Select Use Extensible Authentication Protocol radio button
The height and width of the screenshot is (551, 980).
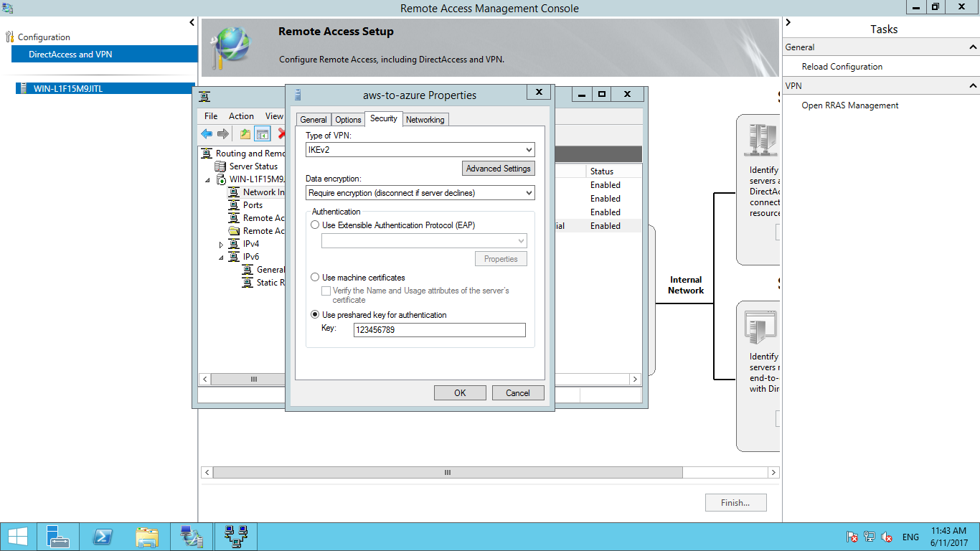coord(315,225)
